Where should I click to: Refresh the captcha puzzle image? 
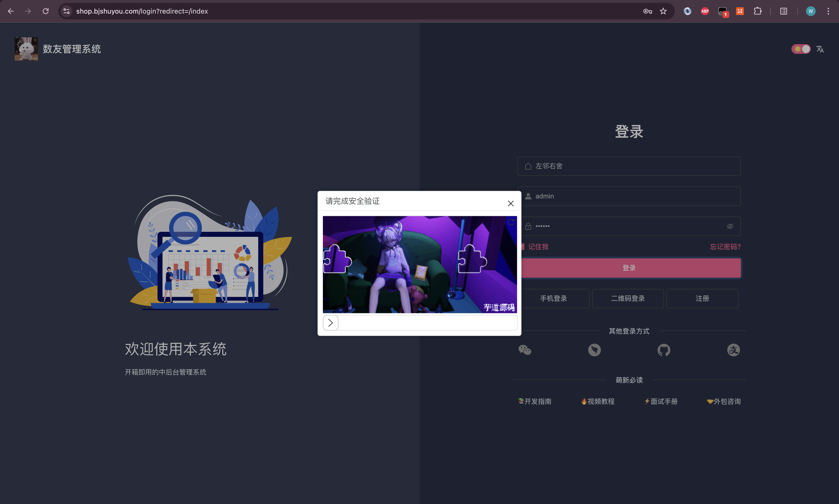[x=511, y=222]
